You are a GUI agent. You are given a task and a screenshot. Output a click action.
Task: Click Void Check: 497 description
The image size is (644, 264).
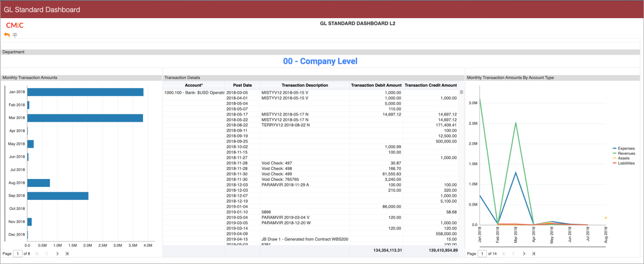pyautogui.click(x=276, y=163)
